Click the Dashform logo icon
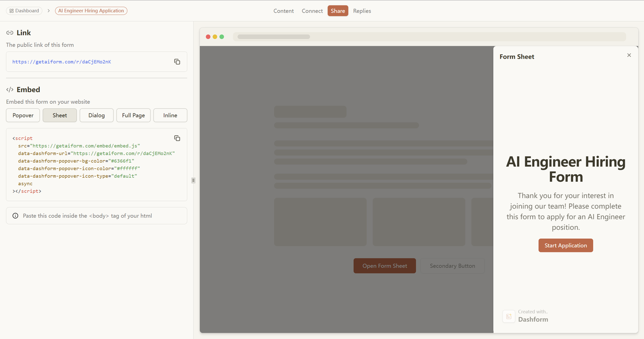 coord(509,316)
